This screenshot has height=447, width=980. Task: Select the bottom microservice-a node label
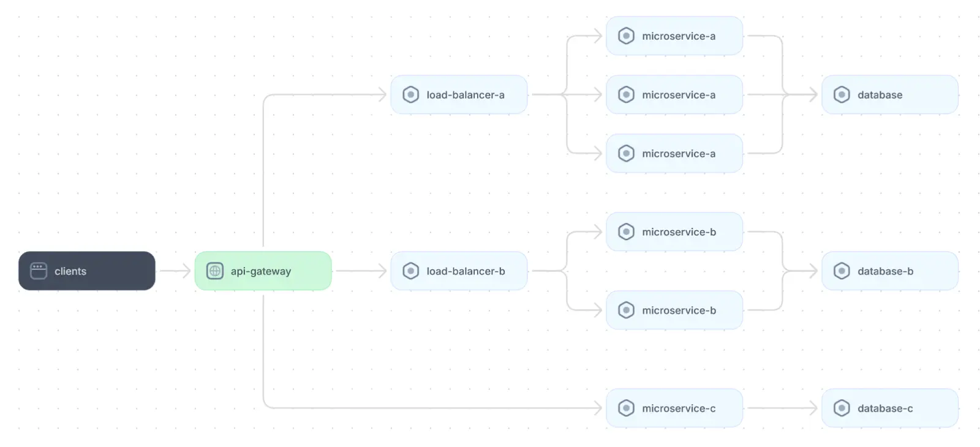point(678,154)
